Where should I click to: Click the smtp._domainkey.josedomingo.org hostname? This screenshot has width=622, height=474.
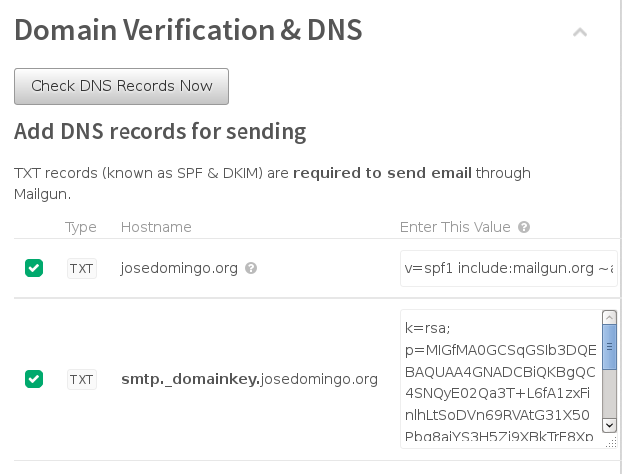pos(249,379)
